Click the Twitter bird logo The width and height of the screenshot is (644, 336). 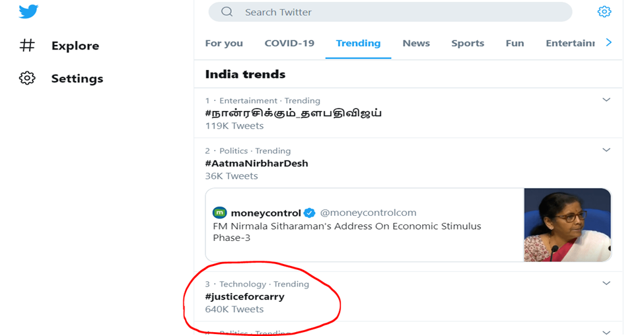[28, 11]
